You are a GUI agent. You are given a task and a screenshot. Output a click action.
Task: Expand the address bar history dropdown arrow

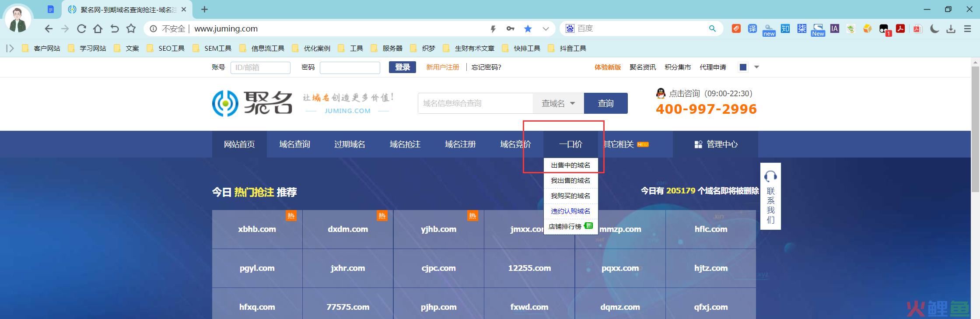[x=546, y=29]
